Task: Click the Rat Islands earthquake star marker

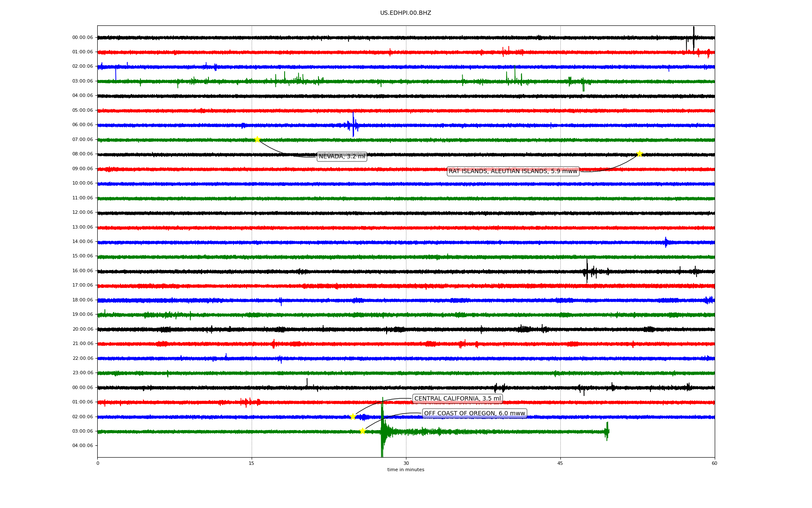Action: (x=639, y=154)
